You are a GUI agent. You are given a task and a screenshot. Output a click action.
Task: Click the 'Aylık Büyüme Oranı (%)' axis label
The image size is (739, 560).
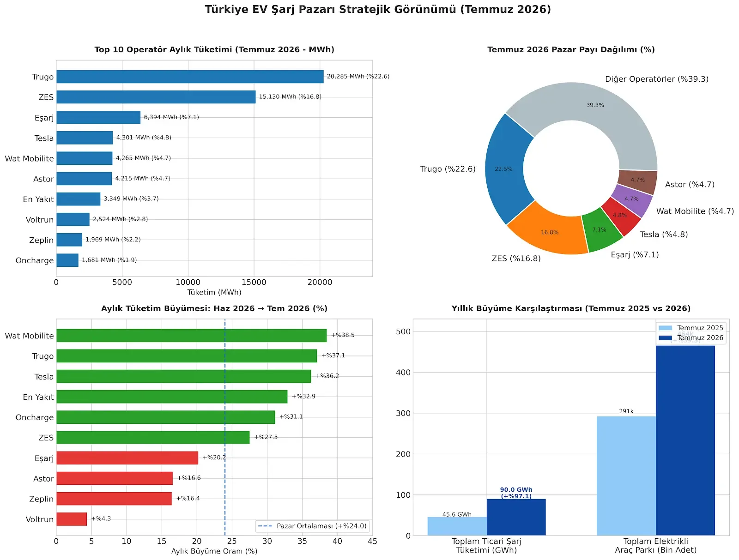tap(214, 551)
